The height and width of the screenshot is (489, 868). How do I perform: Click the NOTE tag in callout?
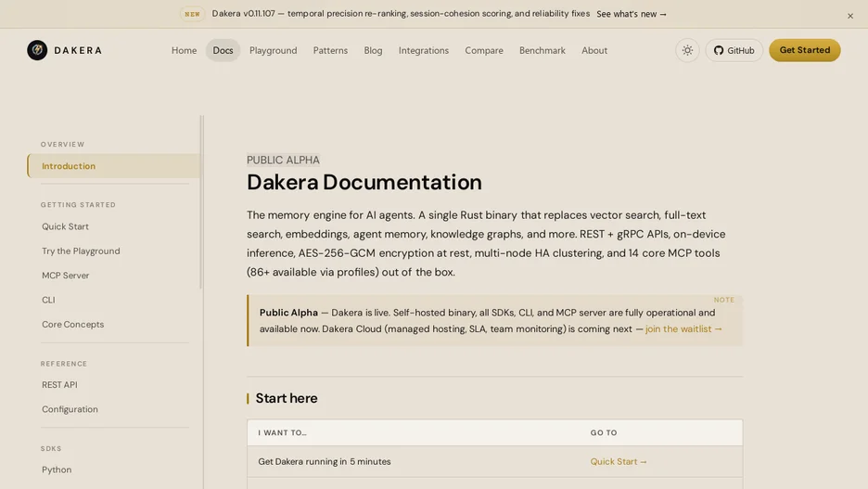(x=723, y=300)
